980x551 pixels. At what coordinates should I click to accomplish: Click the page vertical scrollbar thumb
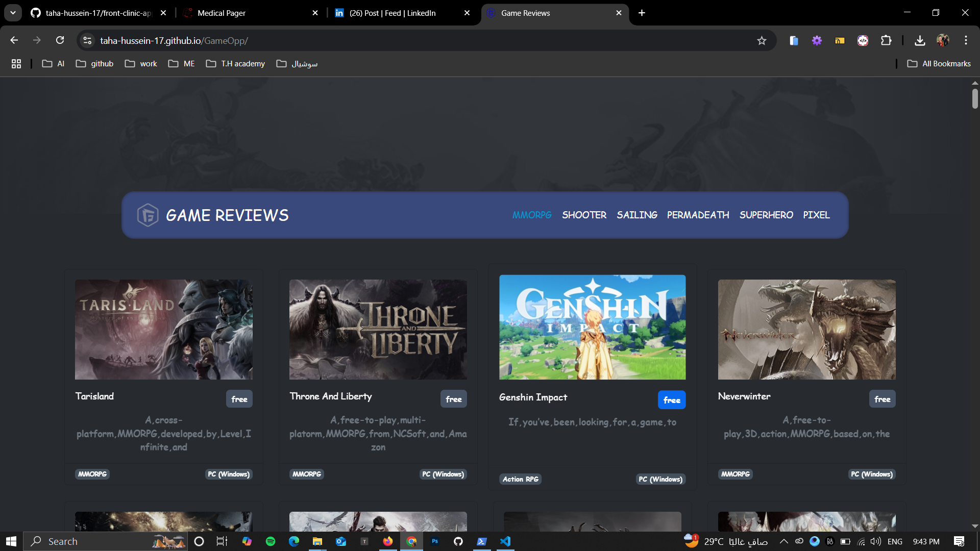(975, 98)
